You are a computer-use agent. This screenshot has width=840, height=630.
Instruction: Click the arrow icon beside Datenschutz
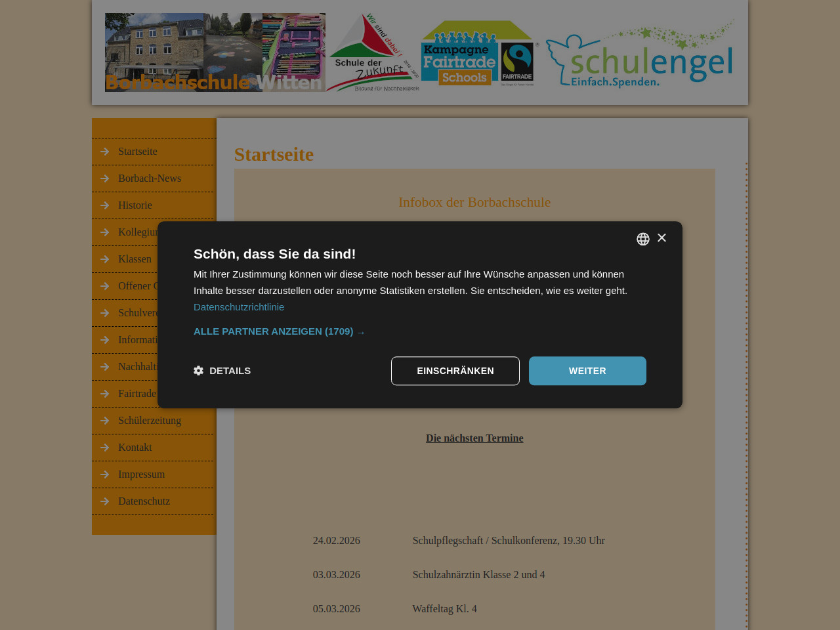[104, 501]
